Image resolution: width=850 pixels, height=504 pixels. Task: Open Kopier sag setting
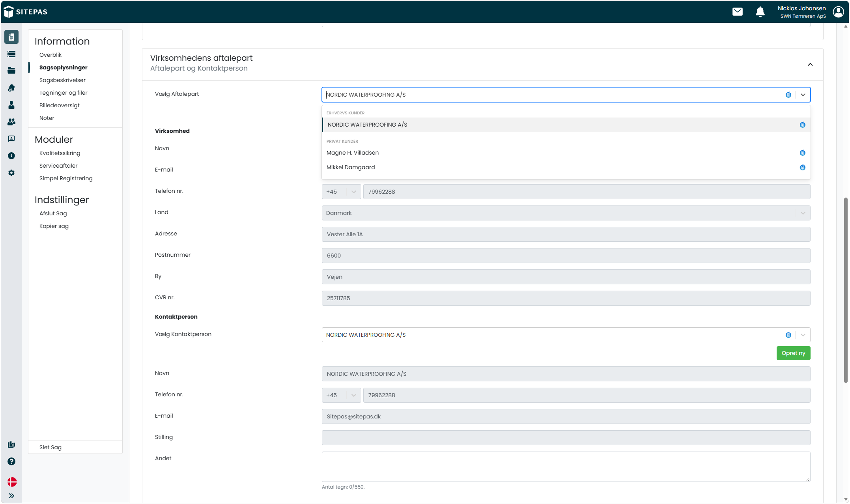pos(54,226)
